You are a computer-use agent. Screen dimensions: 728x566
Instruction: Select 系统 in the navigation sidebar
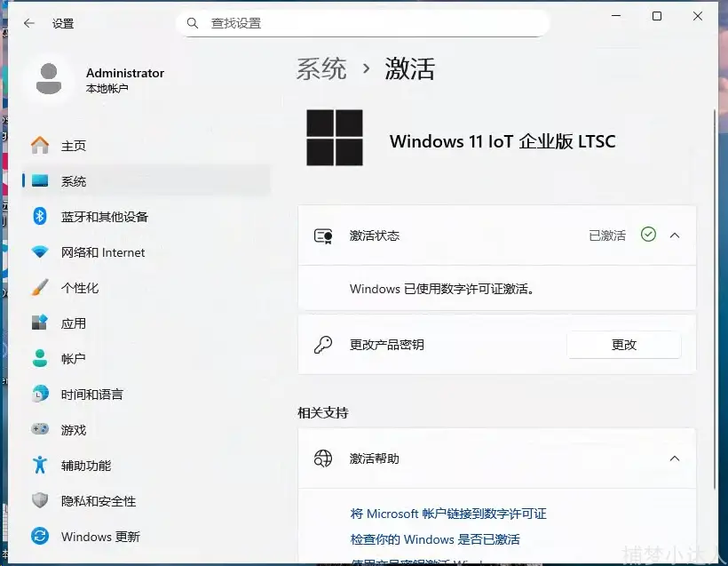point(74,181)
